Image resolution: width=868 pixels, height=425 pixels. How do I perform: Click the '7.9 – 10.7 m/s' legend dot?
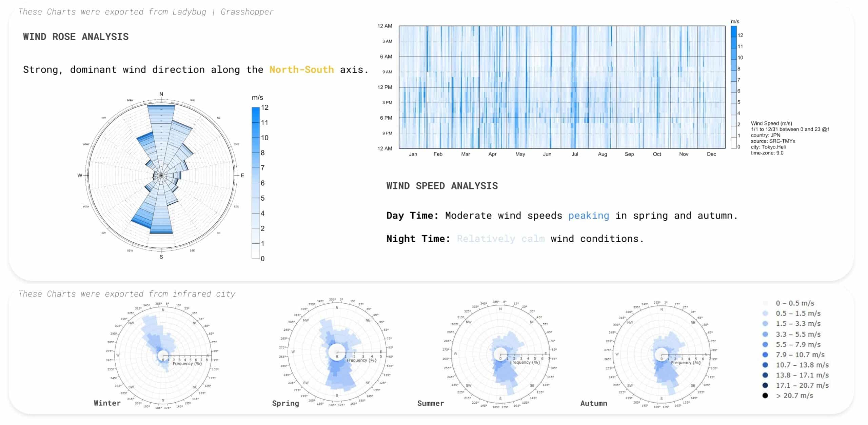[x=765, y=355]
